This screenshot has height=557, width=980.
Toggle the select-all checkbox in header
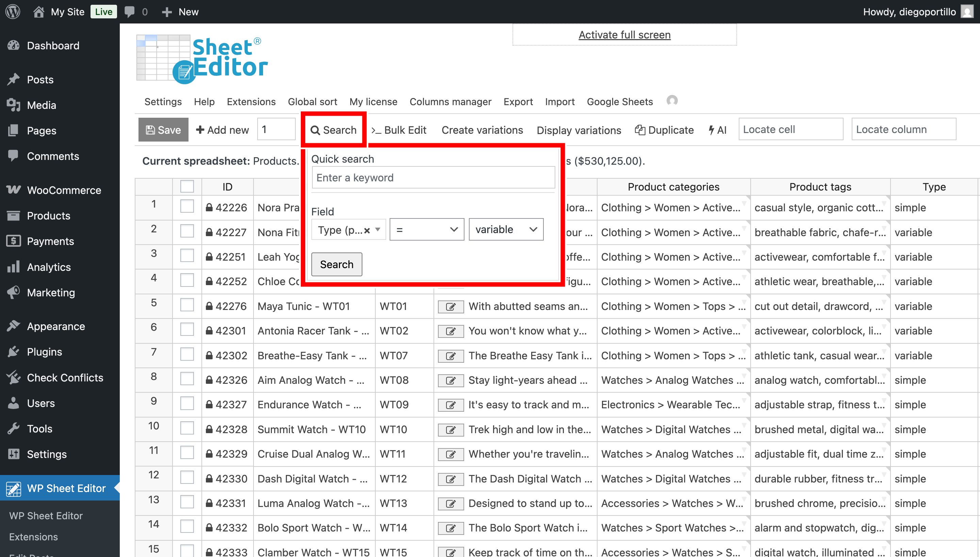(x=187, y=187)
